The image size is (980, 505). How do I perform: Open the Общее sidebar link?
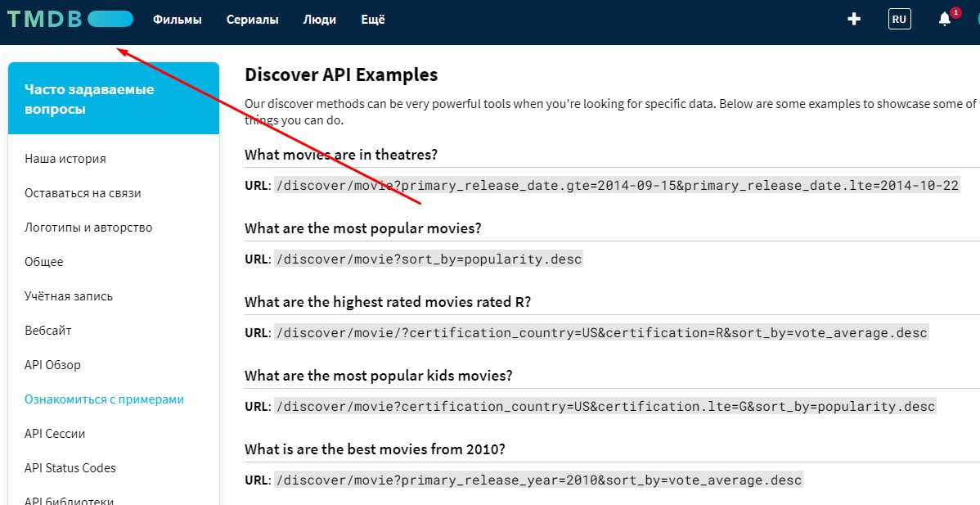pyautogui.click(x=44, y=262)
